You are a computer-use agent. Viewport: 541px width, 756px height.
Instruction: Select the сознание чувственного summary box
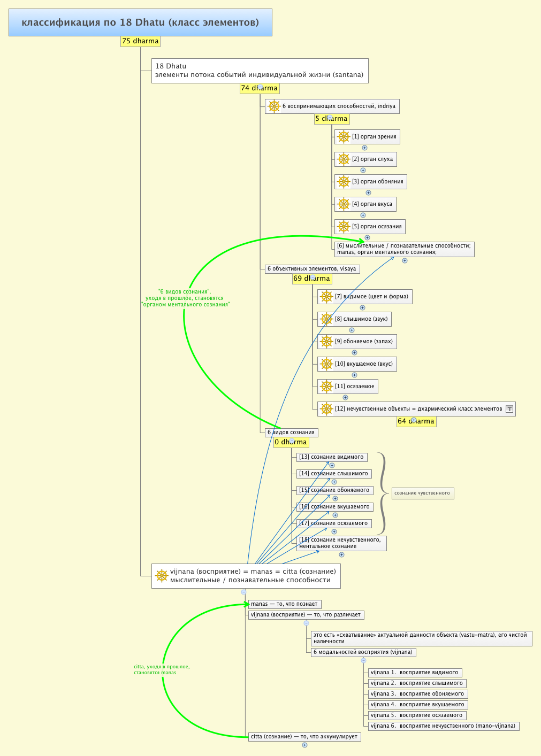(x=422, y=493)
